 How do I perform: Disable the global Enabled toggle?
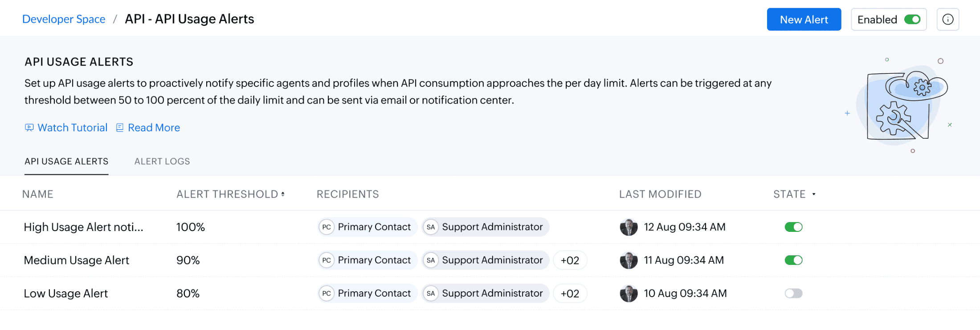coord(912,20)
